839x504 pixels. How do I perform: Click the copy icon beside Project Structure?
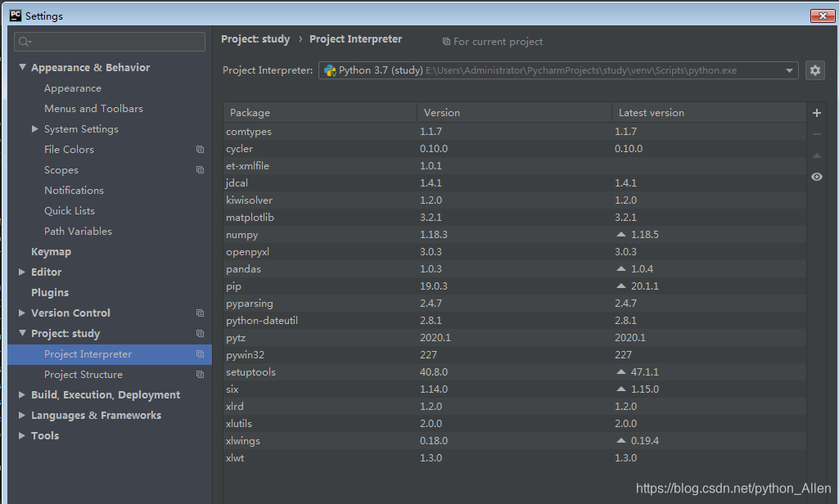pos(200,374)
